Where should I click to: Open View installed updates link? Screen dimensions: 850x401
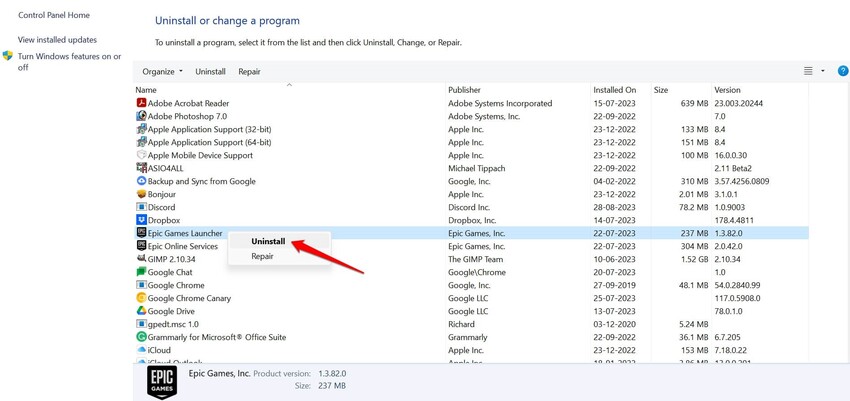click(57, 40)
